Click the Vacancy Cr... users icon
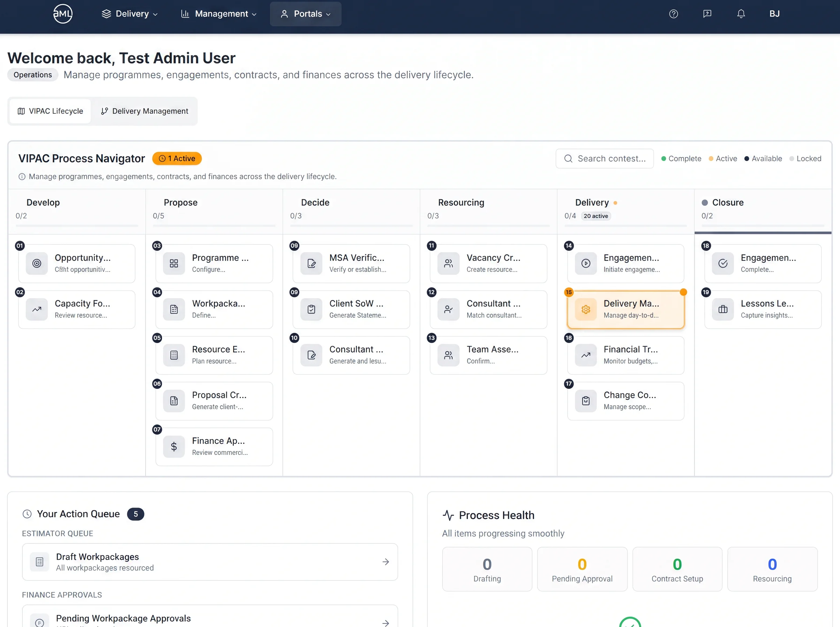This screenshot has width=840, height=627. [448, 263]
